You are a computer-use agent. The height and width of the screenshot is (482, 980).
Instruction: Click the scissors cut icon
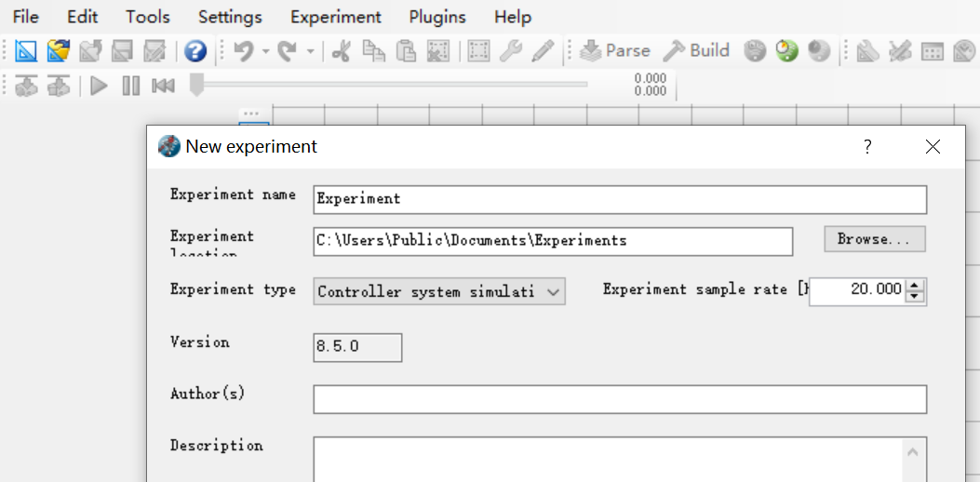342,50
